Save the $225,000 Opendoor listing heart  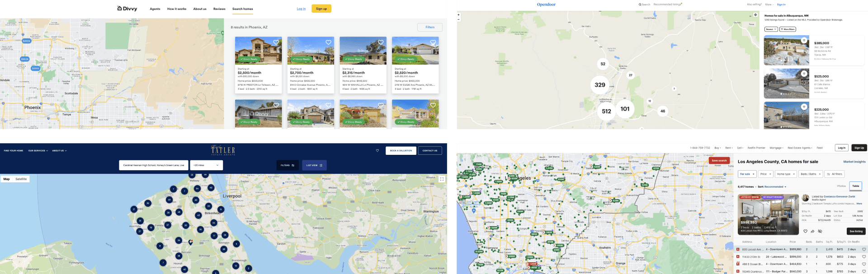(804, 107)
